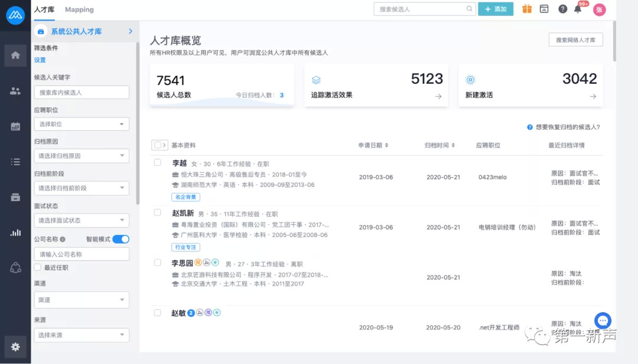
Task: Open settings gear at sidebar bottom
Action: (x=15, y=347)
